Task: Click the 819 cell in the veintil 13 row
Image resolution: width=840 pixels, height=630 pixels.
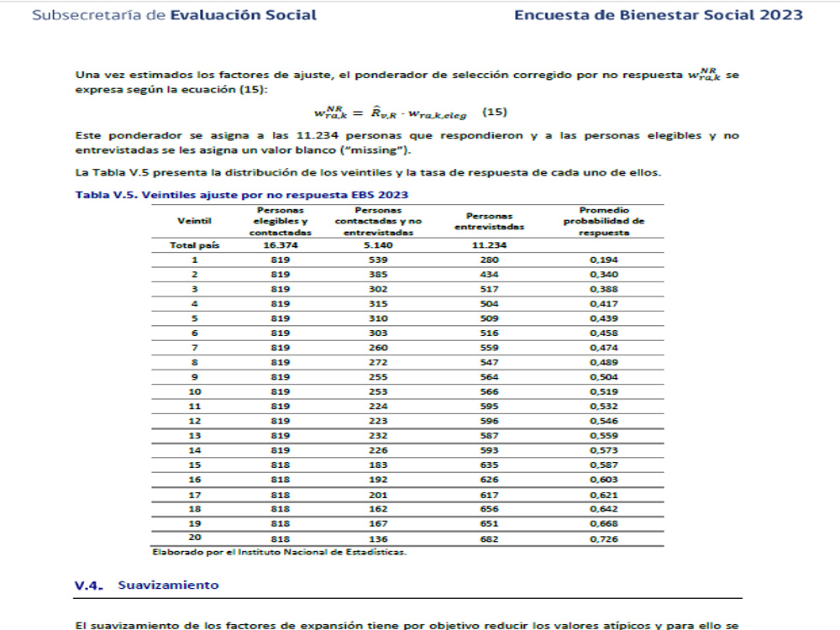Action: coord(281,436)
